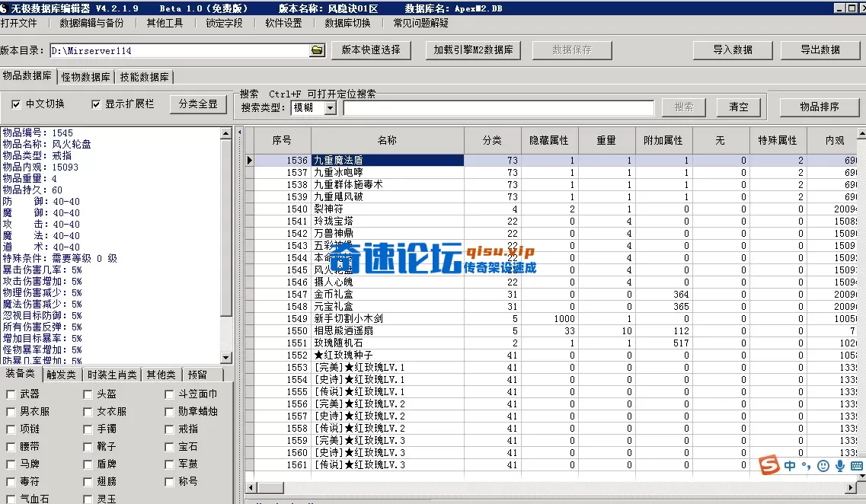Click the row selector arrow beside 九重魔法盾
The image size is (866, 504).
tap(250, 161)
